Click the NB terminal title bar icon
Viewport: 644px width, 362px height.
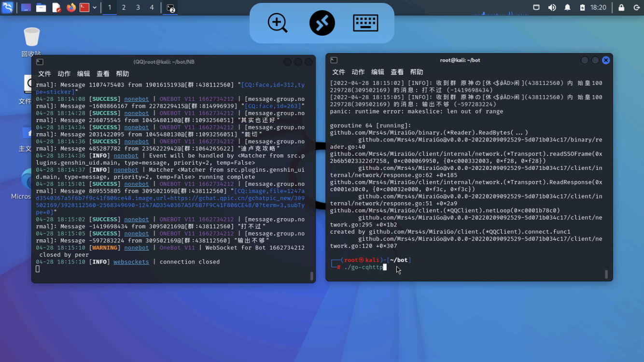40,62
